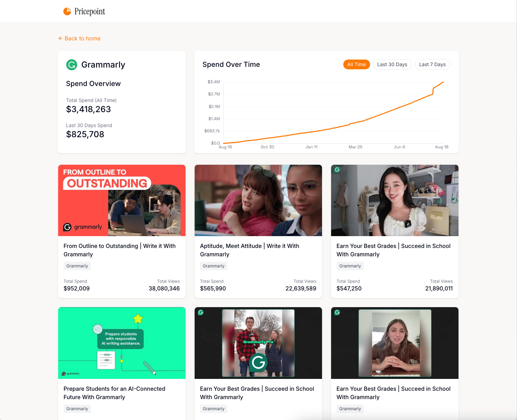Click the Grammarly tag under 'Aptitude, Meet Attitude'
Viewport: 517px width, 420px height.
pyautogui.click(x=214, y=266)
